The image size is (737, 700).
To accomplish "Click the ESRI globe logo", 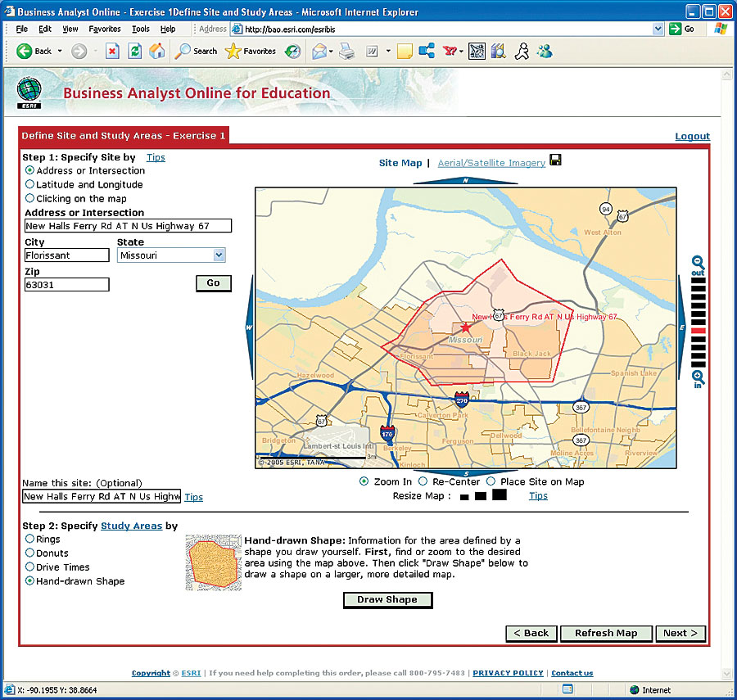I will (x=29, y=93).
